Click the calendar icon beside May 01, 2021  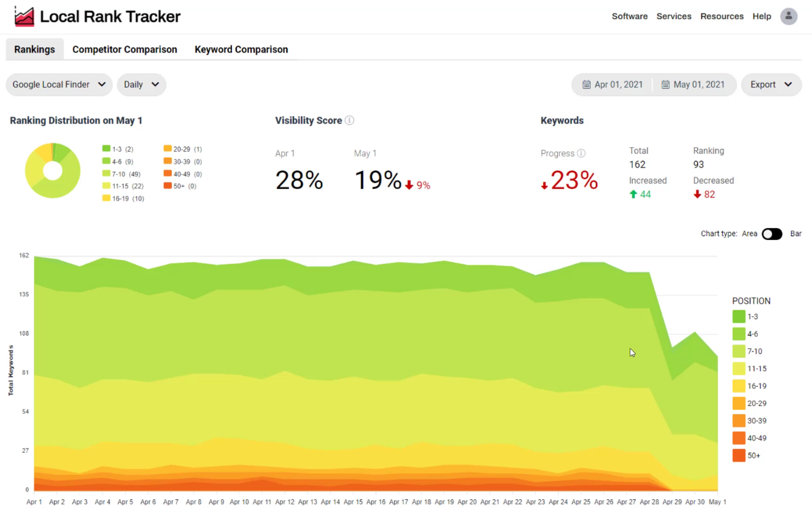click(665, 85)
